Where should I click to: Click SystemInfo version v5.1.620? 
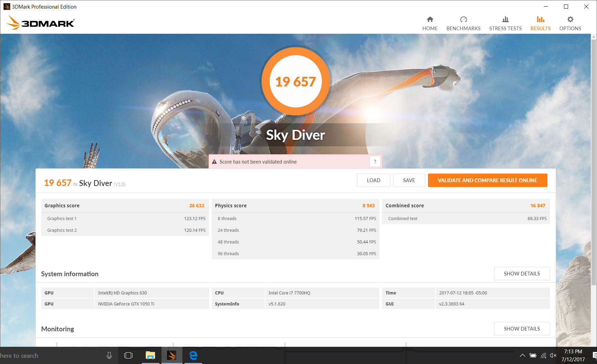coord(277,304)
